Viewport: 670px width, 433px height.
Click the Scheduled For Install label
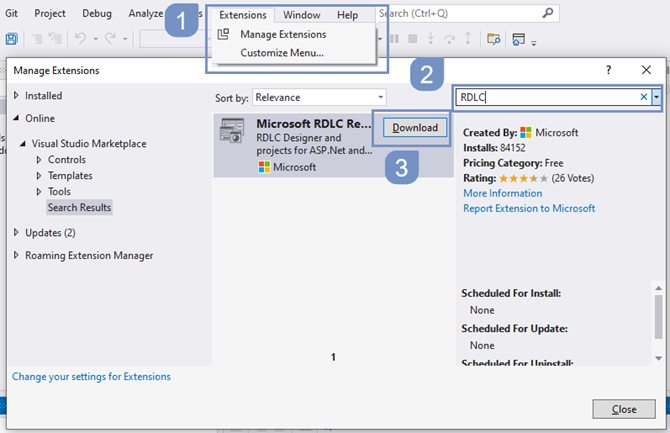coord(511,293)
